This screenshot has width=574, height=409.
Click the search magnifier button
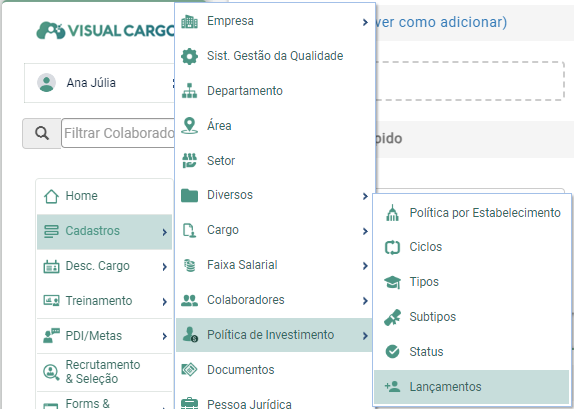click(42, 133)
